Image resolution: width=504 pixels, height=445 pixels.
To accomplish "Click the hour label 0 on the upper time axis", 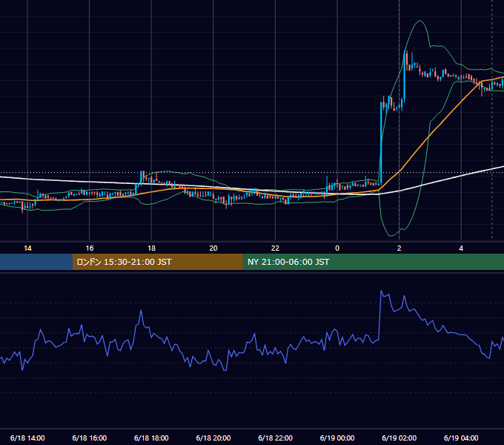I will pyautogui.click(x=337, y=248).
